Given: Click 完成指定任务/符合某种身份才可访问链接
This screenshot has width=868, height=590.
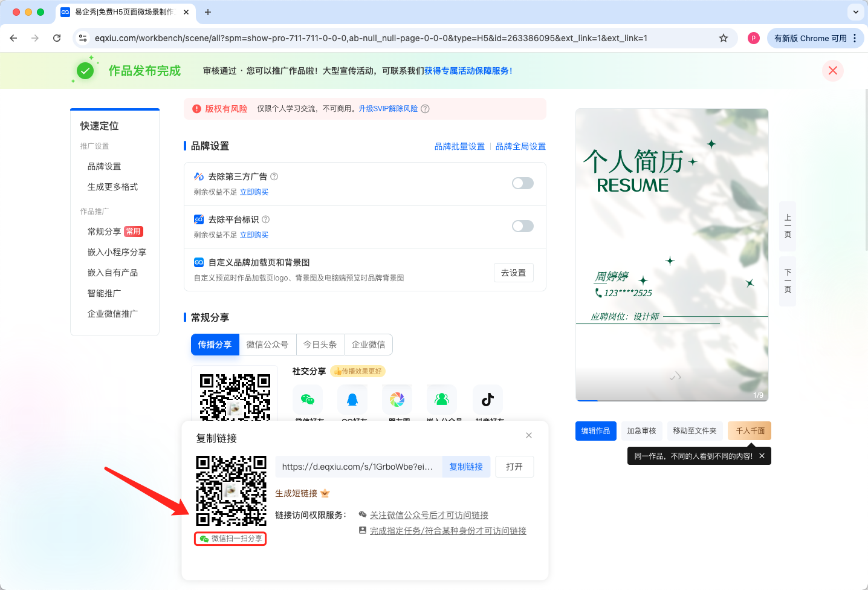Looking at the screenshot, I should [x=448, y=531].
